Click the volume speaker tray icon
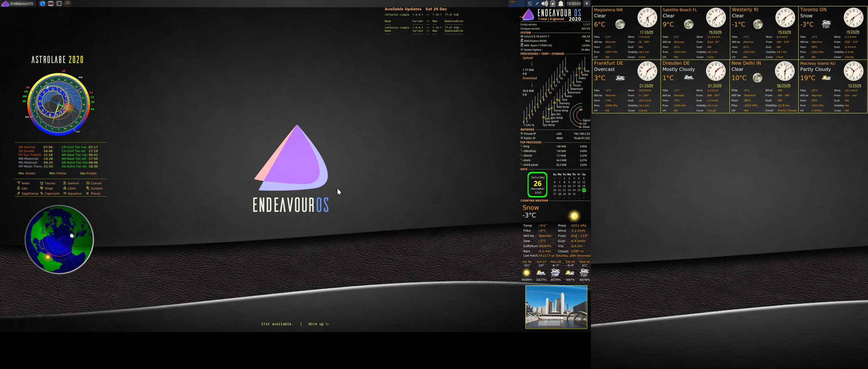This screenshot has height=369, width=868. click(545, 4)
